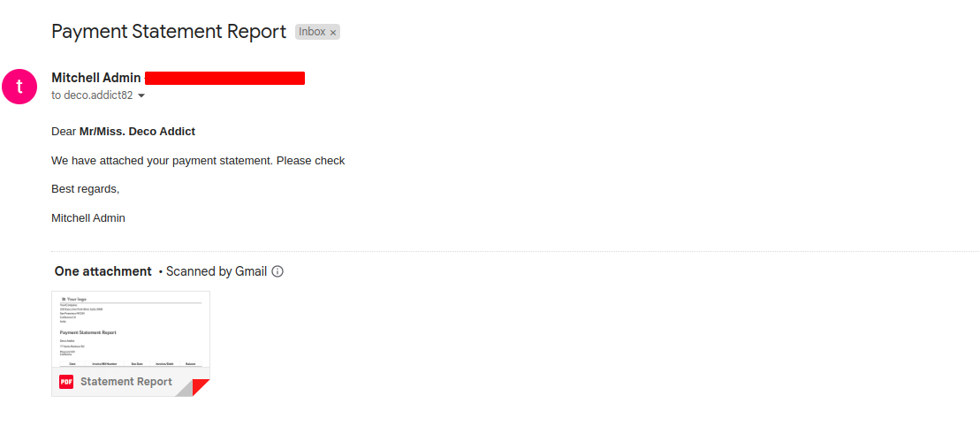Viewport: 980px width, 426px height.
Task: Click the red redacted sender email bar
Action: click(x=225, y=78)
